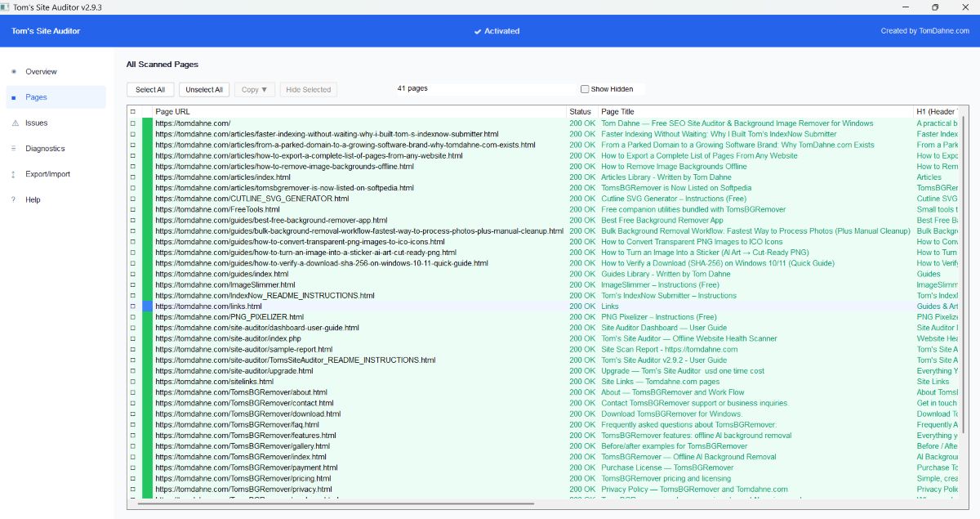Click the Unselect All button

(x=204, y=90)
